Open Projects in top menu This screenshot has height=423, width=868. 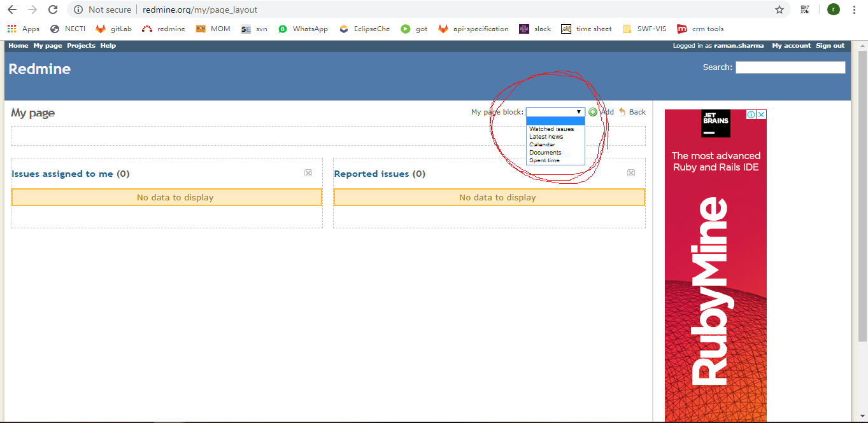click(x=81, y=46)
